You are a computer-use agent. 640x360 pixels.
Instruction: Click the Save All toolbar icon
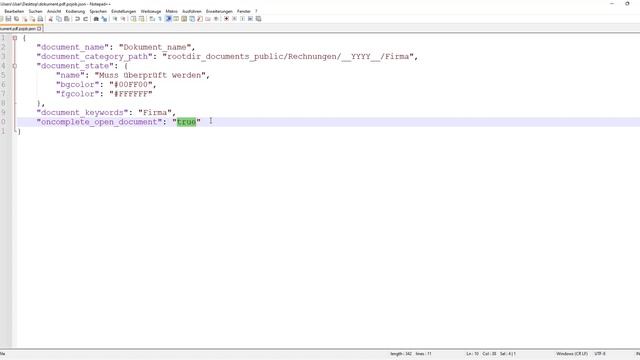[17, 19]
